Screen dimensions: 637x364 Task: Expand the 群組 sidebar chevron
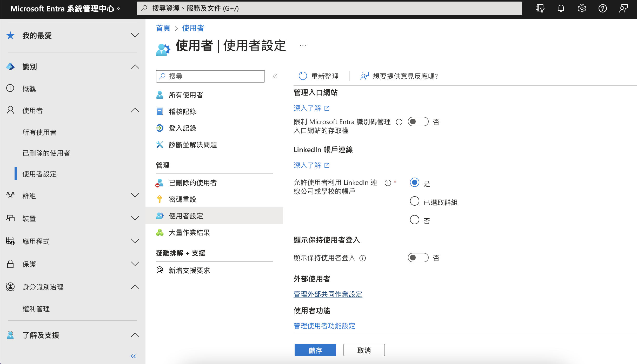[135, 195]
